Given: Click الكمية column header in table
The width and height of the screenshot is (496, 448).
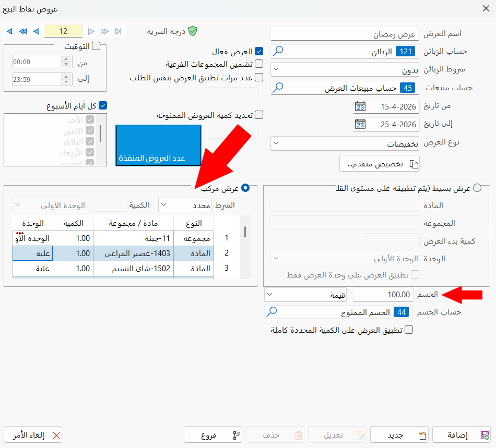Looking at the screenshot, I should coord(73,223).
